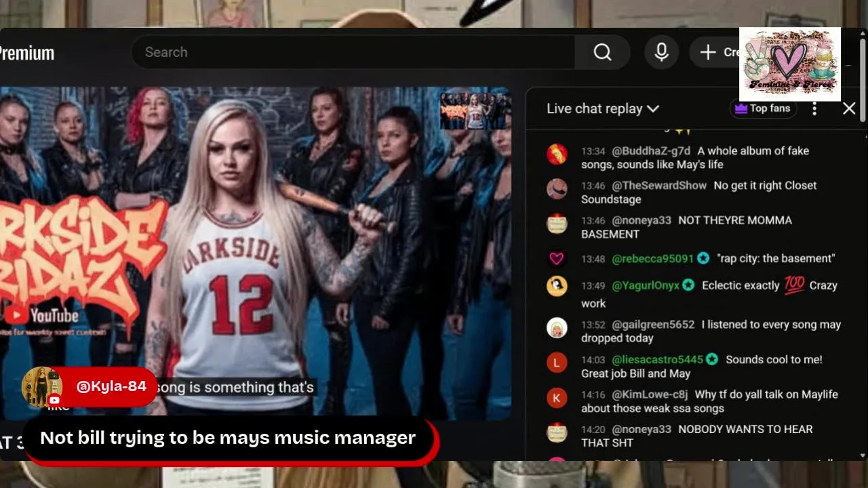This screenshot has width=868, height=488.
Task: Click the main video player area
Action: (255, 253)
